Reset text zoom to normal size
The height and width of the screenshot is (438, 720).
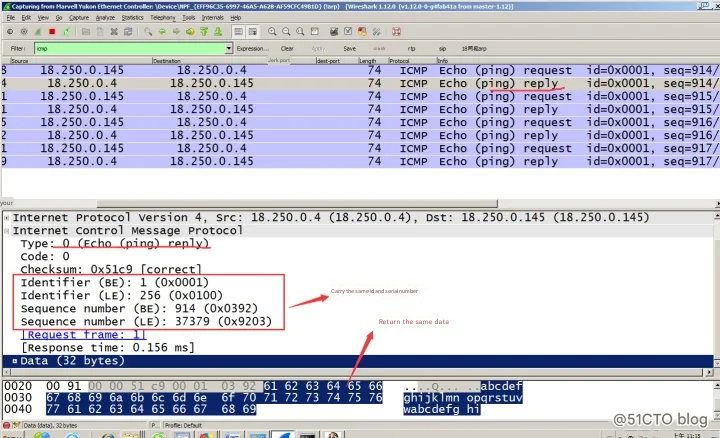[x=300, y=32]
